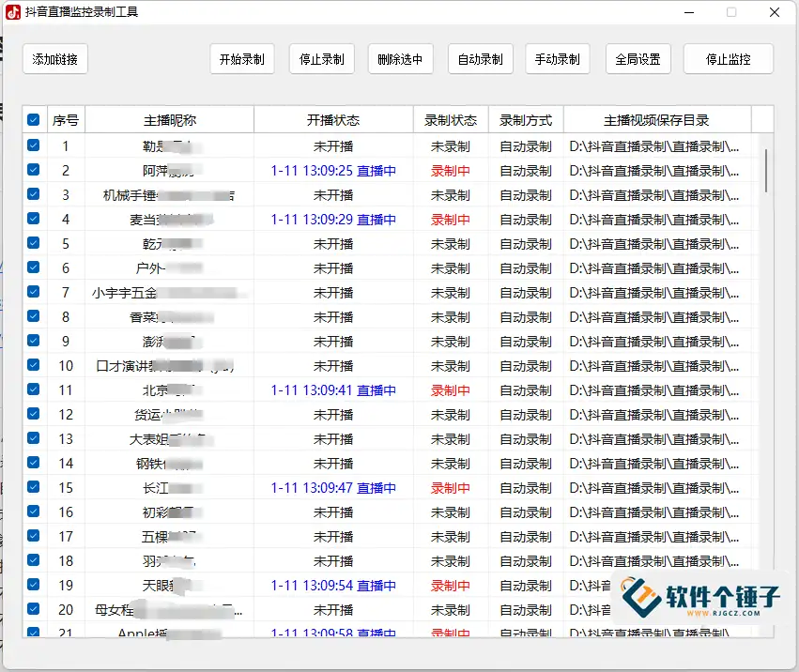Viewport: 799px width, 672px height.
Task: Delete selected rows with 删除选中
Action: point(401,59)
